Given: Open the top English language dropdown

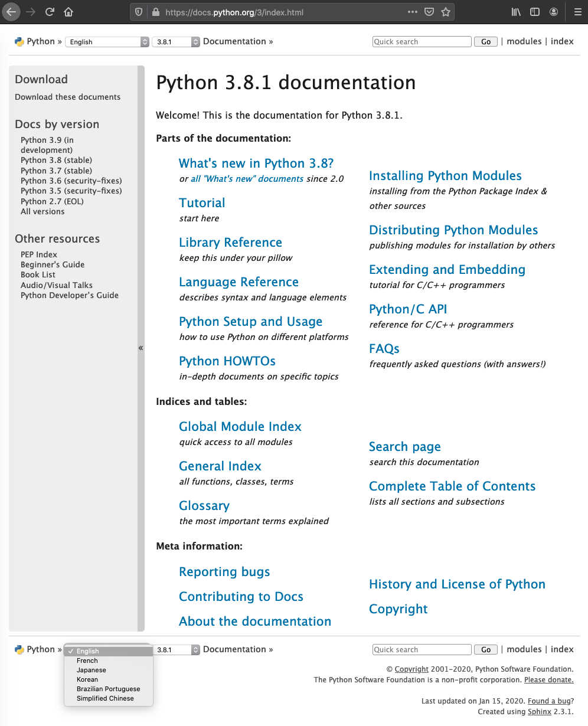Looking at the screenshot, I should [x=107, y=42].
